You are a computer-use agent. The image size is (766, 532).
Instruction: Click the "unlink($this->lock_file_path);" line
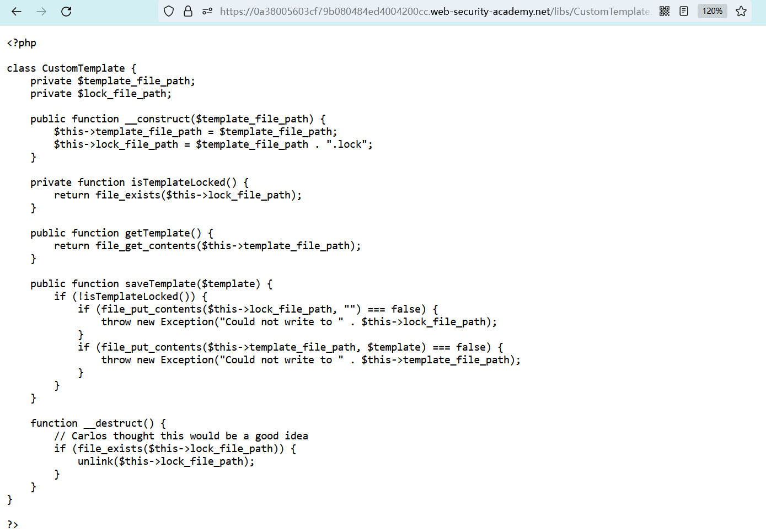(166, 461)
